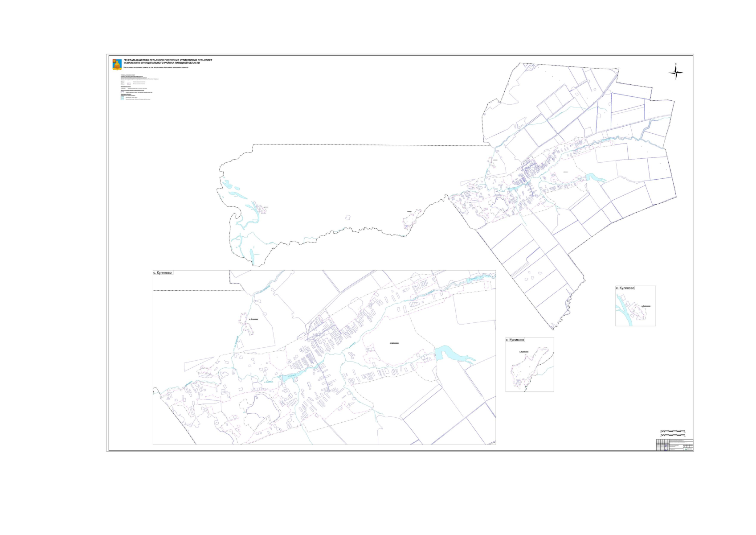Click the bottom small inset's 'с. Куликово' label
Viewport: 756px width, 535px height.
point(515,340)
